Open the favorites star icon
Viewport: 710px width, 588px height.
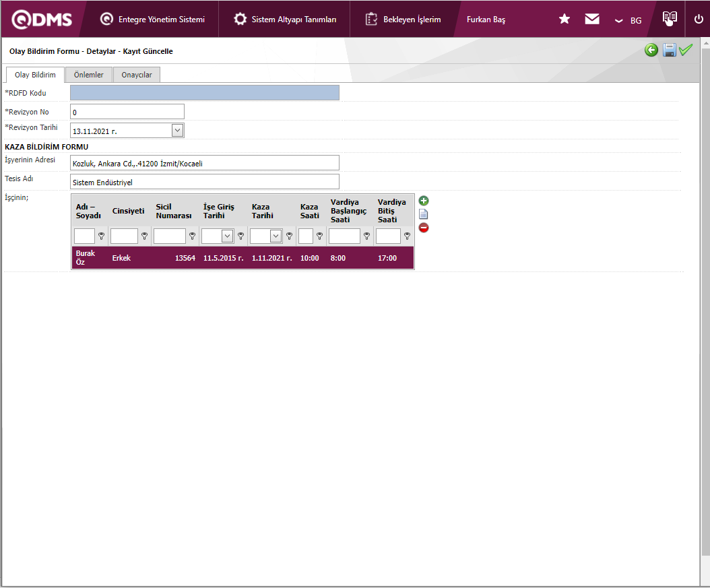[x=564, y=19]
